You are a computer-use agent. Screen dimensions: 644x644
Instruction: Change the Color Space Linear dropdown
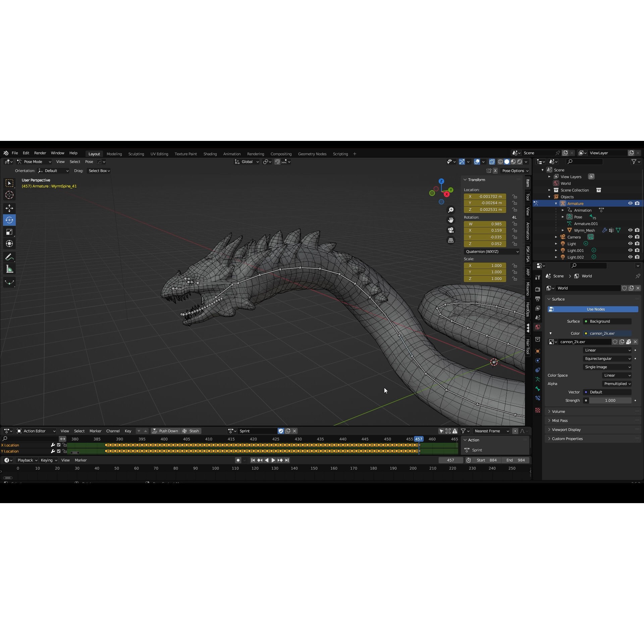[617, 375]
